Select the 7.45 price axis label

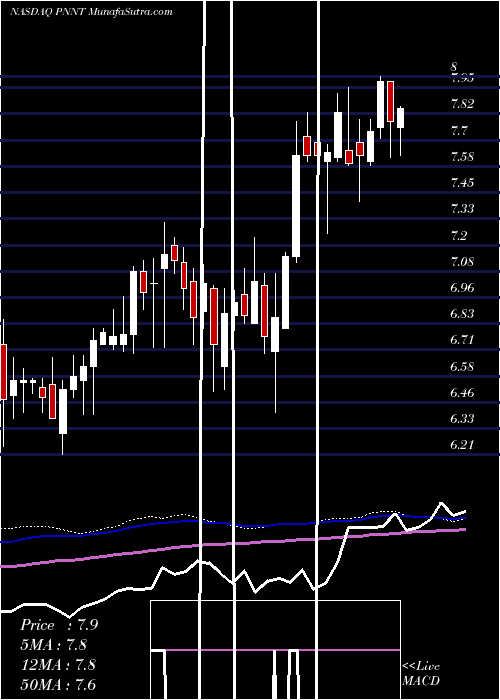tap(463, 183)
